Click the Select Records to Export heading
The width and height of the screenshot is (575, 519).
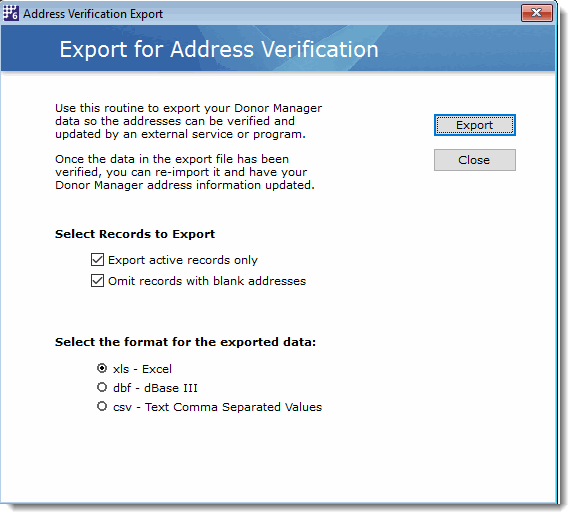click(135, 234)
